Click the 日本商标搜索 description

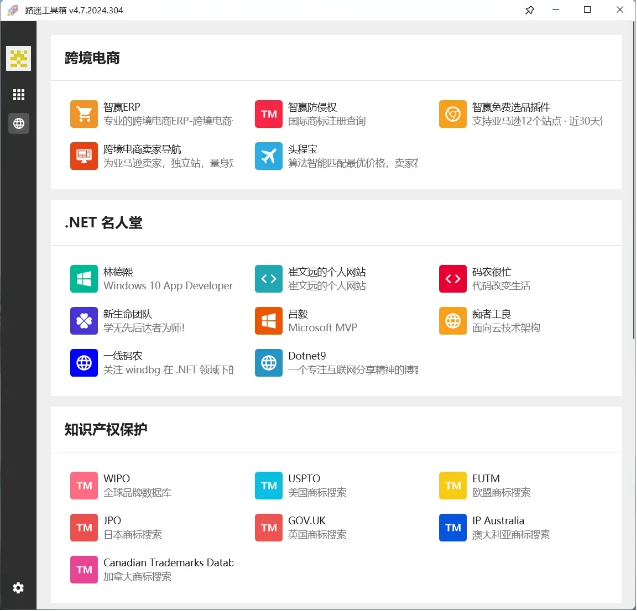pos(132,535)
